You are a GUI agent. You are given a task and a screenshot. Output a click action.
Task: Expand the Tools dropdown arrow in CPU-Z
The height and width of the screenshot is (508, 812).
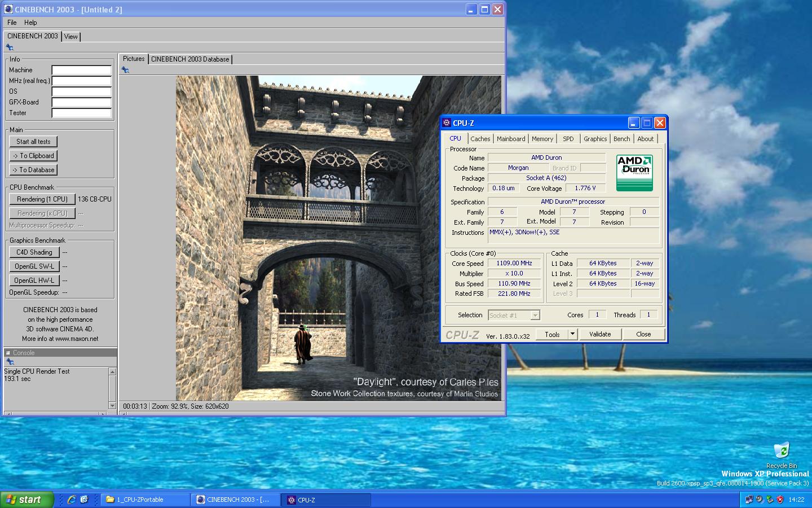point(572,334)
